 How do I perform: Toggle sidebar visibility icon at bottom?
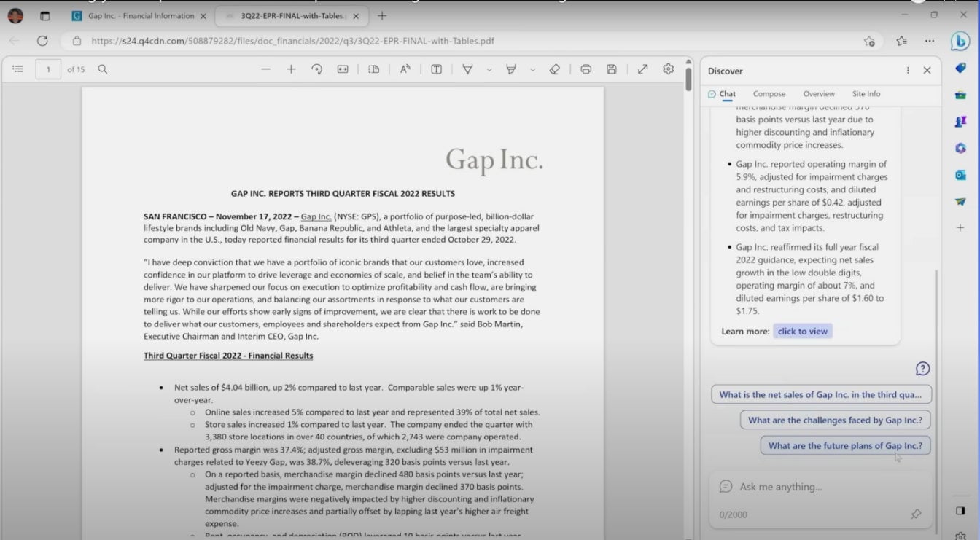(x=960, y=511)
